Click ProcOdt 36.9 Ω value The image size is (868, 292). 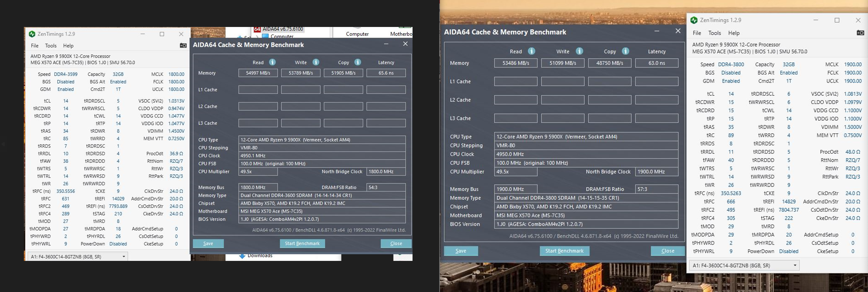coord(176,153)
